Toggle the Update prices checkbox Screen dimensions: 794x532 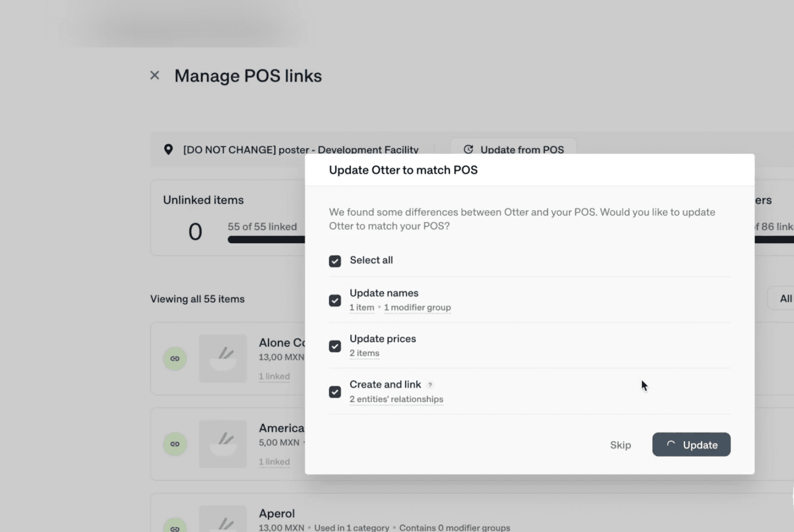pos(335,346)
